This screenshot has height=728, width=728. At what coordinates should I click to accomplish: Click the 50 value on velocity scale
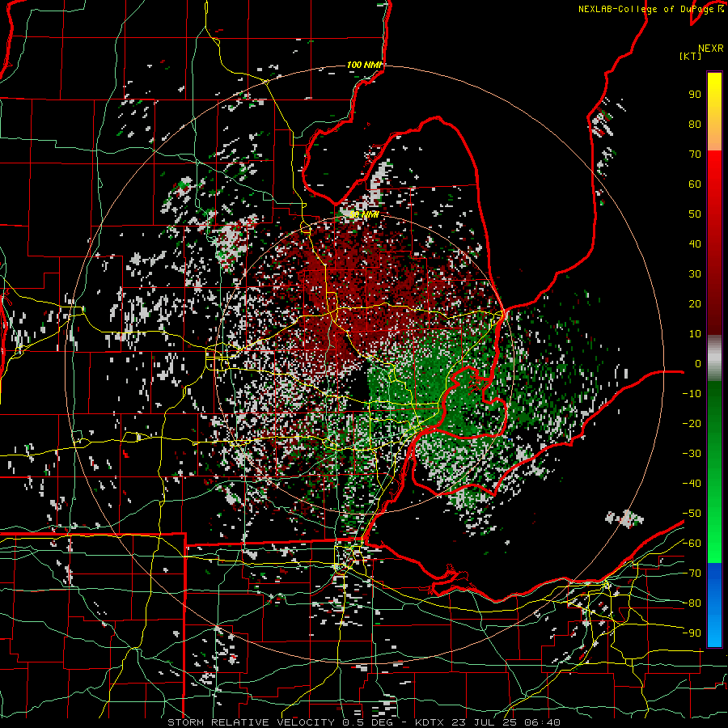(695, 214)
